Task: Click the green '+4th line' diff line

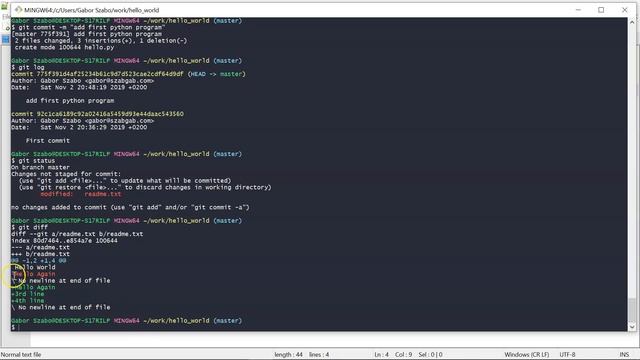Action: click(x=28, y=300)
